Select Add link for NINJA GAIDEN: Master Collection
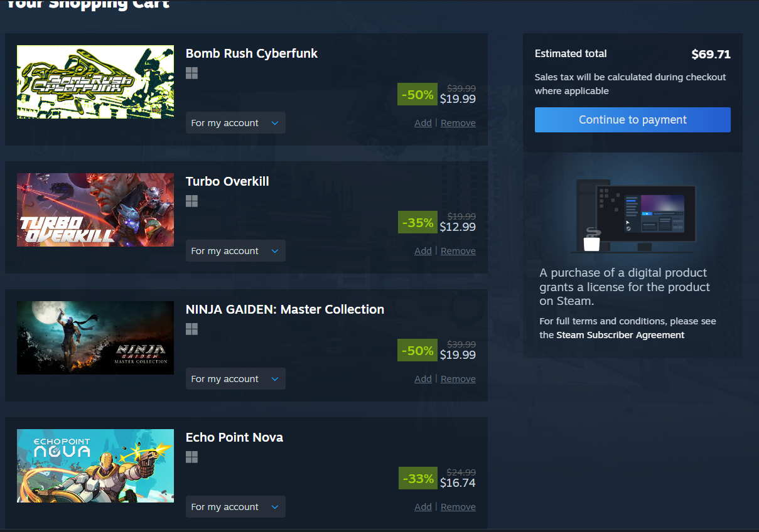 tap(423, 379)
